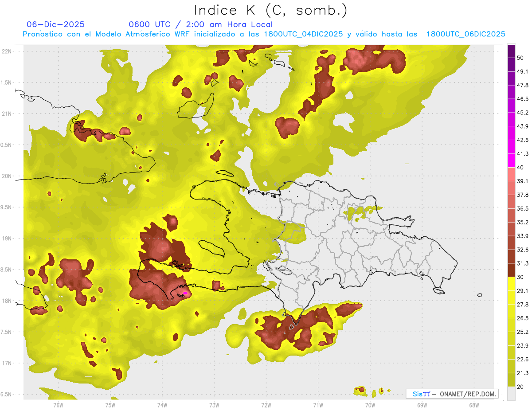The width and height of the screenshot is (532, 411).
Task: Click the color scale value 49.1
Action: tap(523, 71)
